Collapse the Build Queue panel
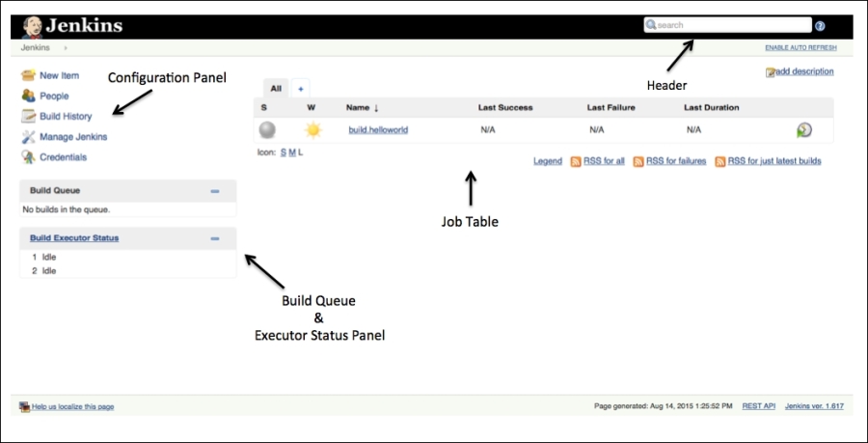 215,191
